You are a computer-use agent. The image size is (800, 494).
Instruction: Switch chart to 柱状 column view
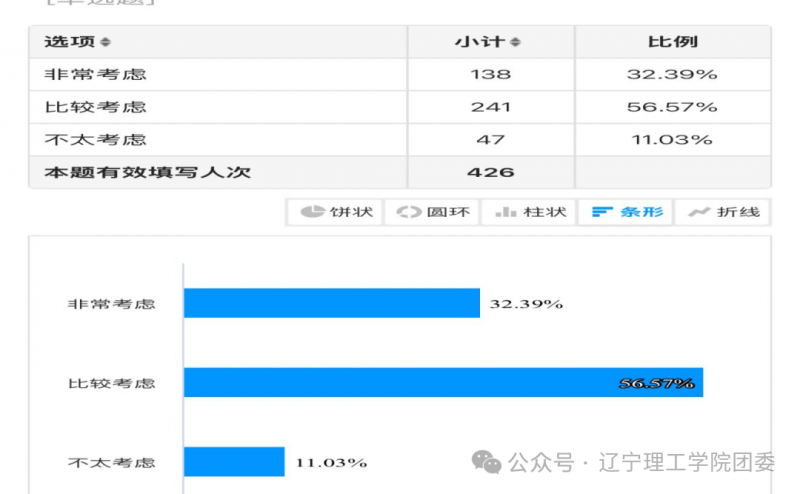coord(529,212)
